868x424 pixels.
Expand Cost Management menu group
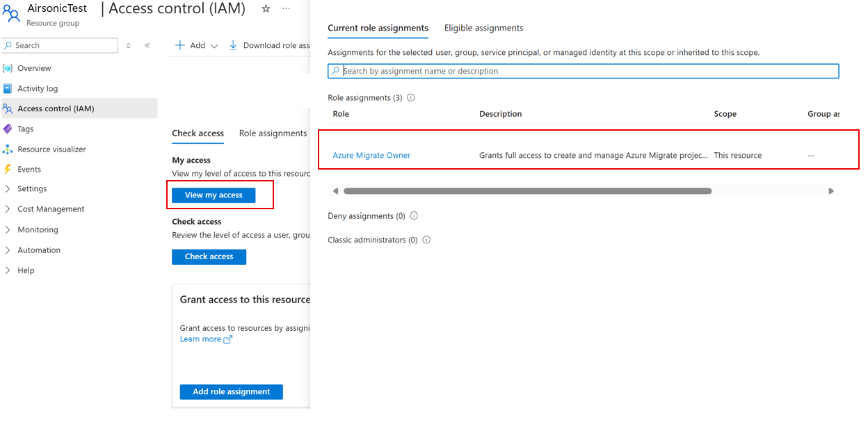click(x=8, y=209)
